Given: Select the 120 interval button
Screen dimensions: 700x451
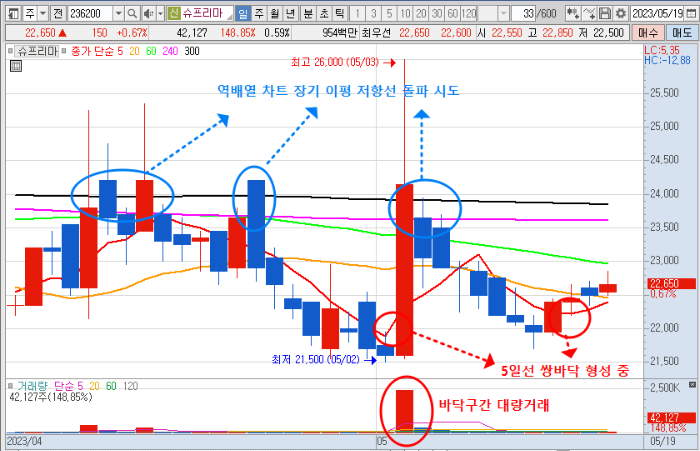Looking at the screenshot, I should 469,14.
